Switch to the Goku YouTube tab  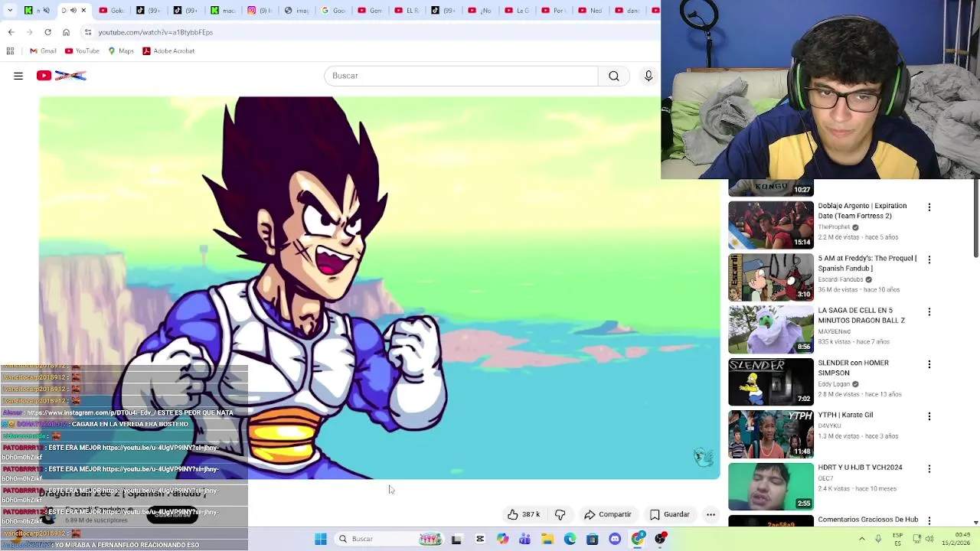[110, 11]
